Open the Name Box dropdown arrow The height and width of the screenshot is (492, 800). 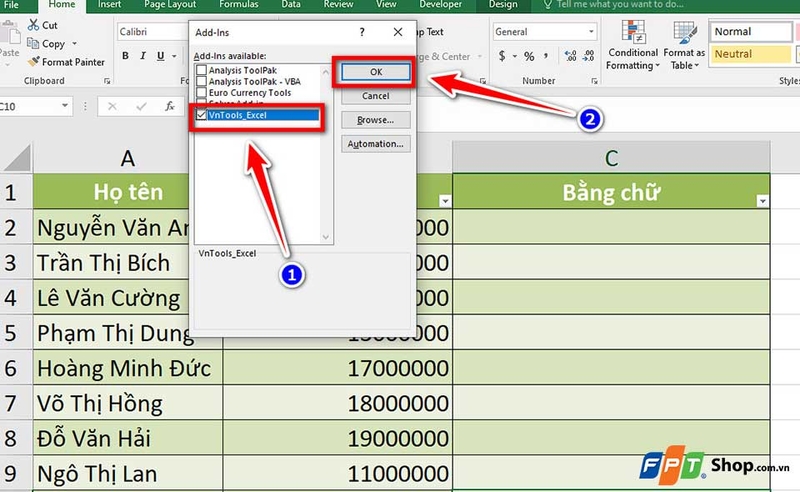(65, 106)
